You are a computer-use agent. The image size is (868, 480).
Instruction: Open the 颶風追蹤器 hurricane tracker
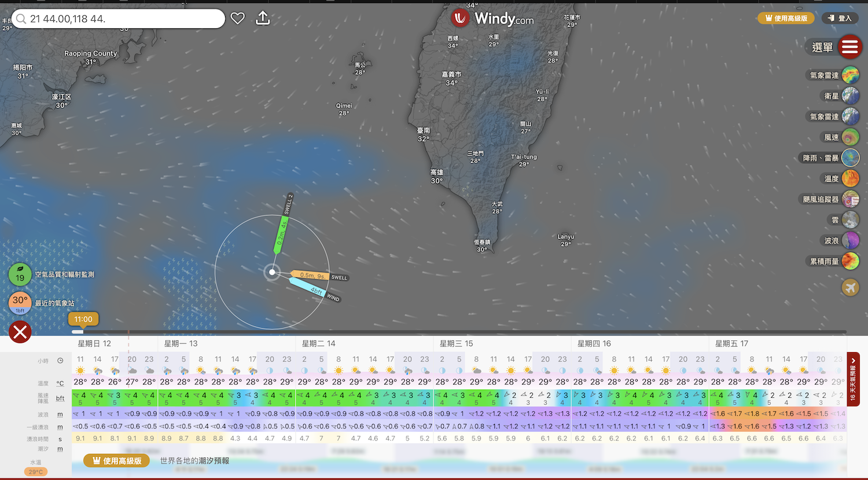point(850,199)
